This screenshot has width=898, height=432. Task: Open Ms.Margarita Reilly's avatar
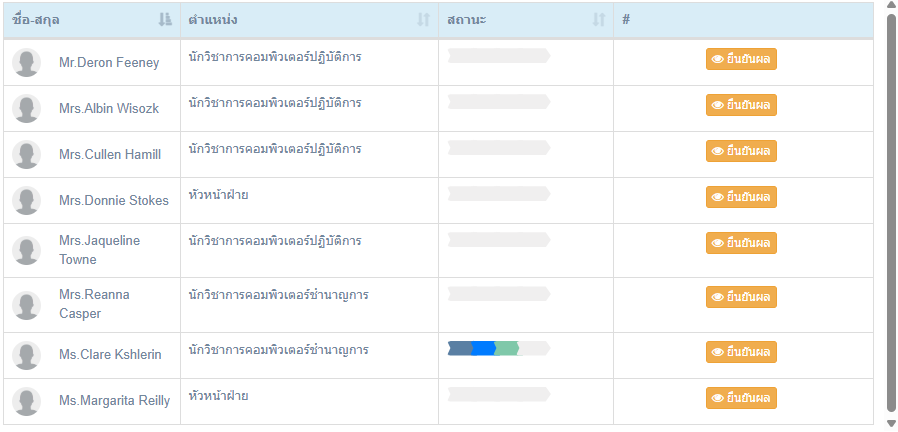[26, 401]
